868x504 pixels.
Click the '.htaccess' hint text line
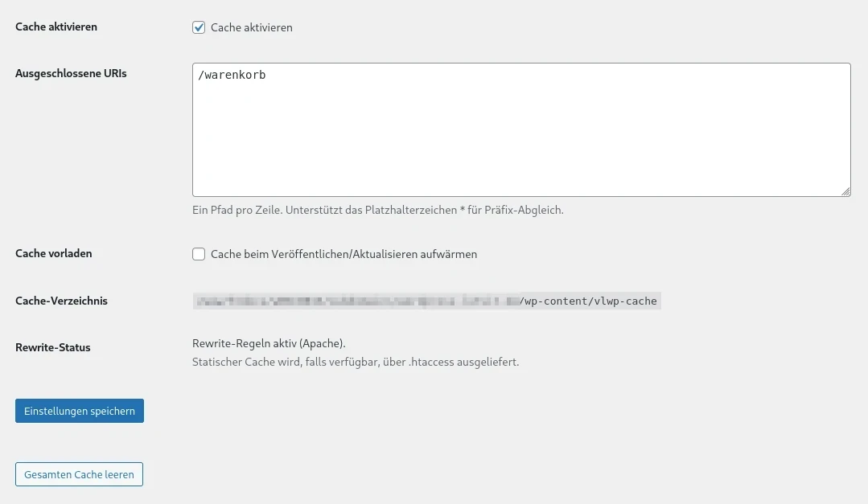(x=356, y=362)
